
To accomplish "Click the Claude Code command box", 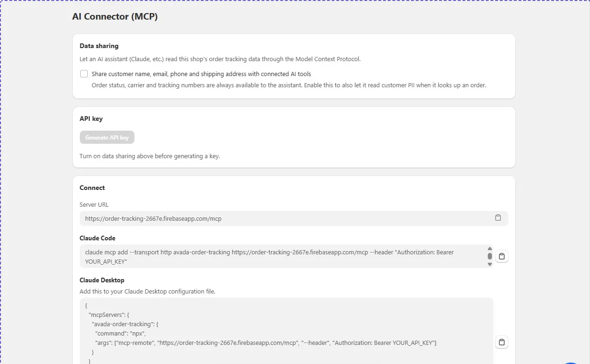I will click(x=286, y=256).
